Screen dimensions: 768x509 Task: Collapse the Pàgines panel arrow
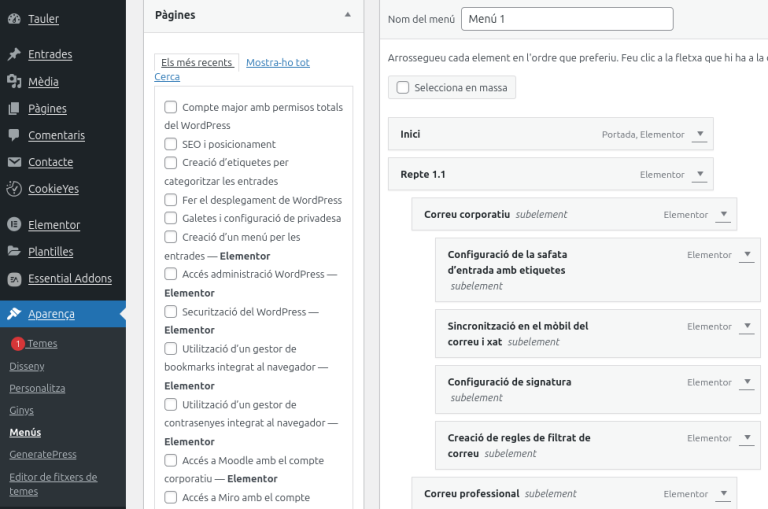click(x=347, y=15)
